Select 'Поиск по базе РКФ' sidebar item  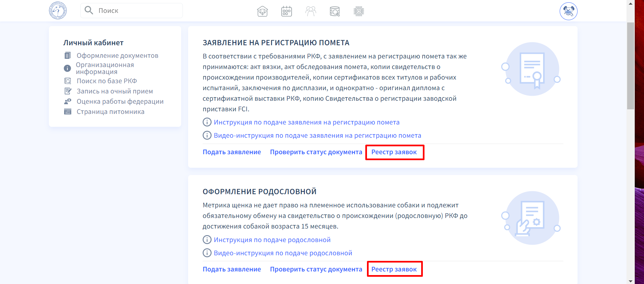pos(106,81)
